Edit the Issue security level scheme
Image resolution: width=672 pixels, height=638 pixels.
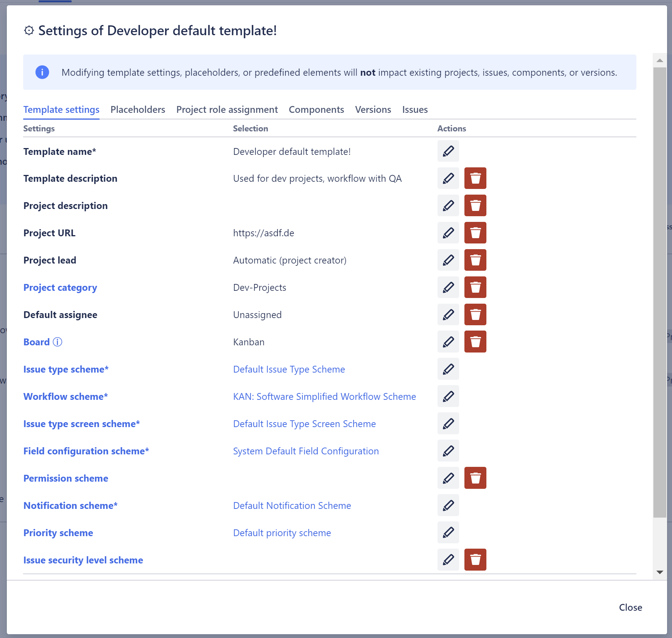tap(448, 560)
